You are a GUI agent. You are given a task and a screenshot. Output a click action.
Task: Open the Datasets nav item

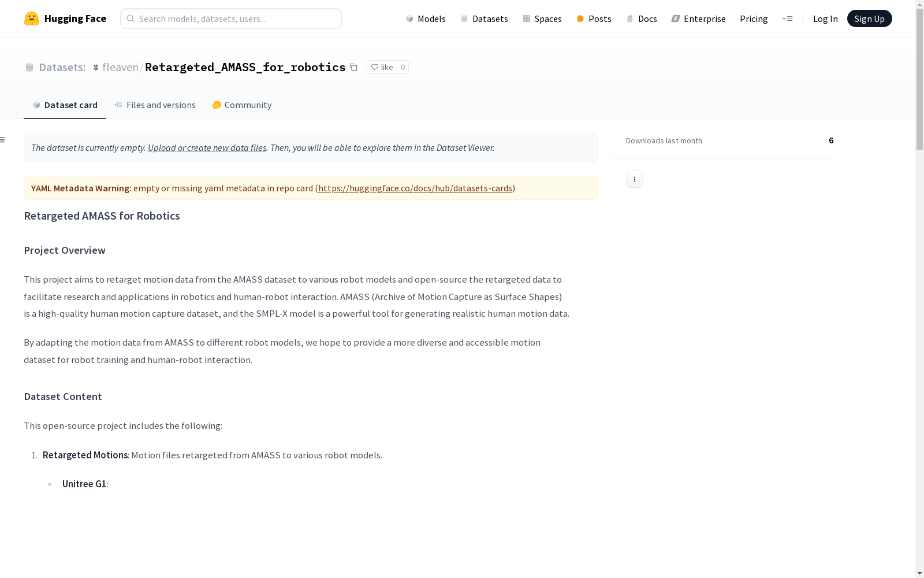(484, 18)
